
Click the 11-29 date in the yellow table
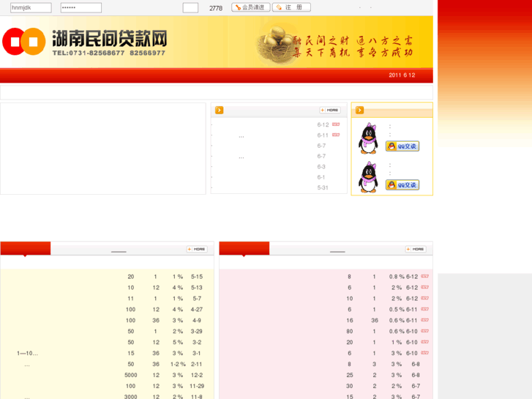pyautogui.click(x=197, y=386)
